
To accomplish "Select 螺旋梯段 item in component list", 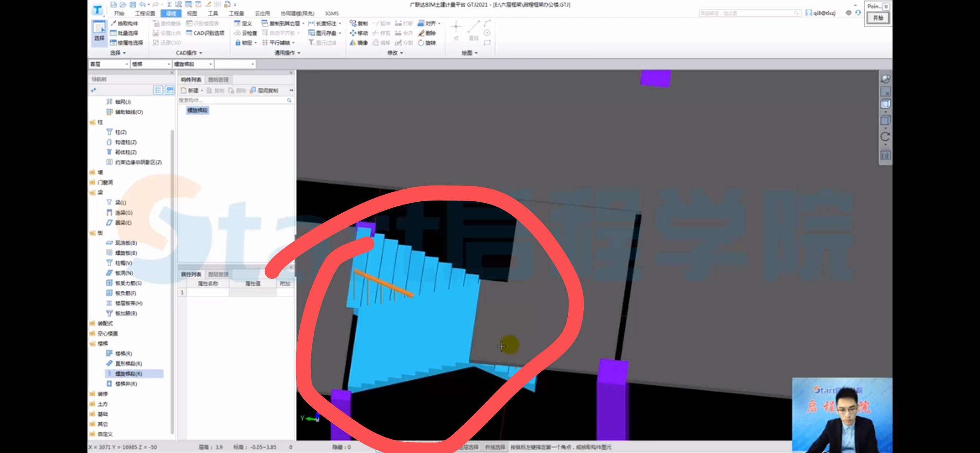I will pos(197,110).
